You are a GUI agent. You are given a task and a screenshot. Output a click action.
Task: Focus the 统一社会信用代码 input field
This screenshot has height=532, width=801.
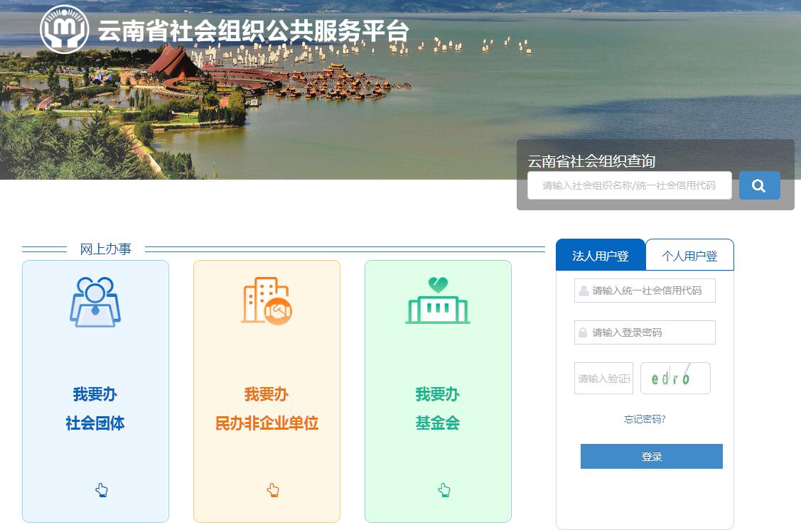point(645,291)
